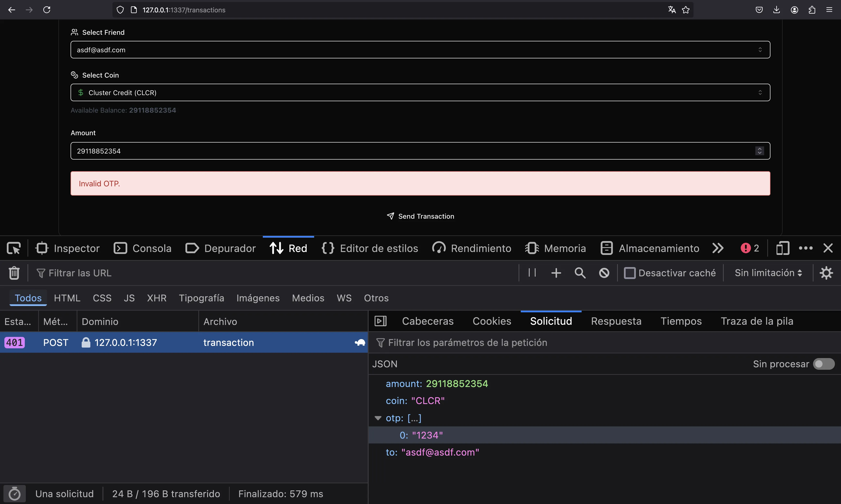
Task: Show more devtools tabs chevron
Action: coord(718,248)
